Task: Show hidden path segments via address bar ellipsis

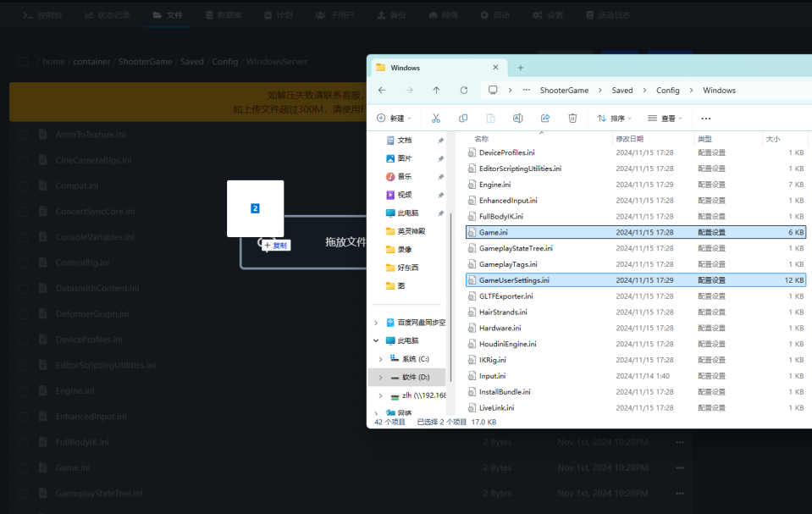Action: 526,90
